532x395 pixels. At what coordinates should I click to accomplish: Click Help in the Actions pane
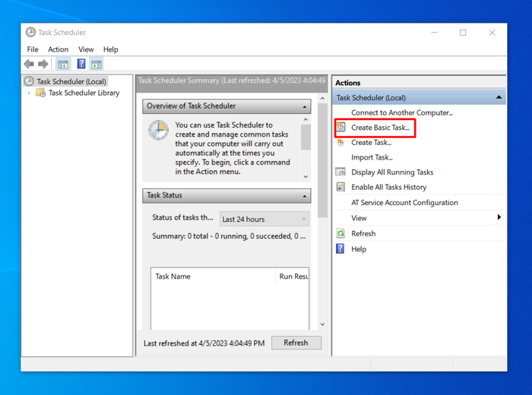[359, 249]
